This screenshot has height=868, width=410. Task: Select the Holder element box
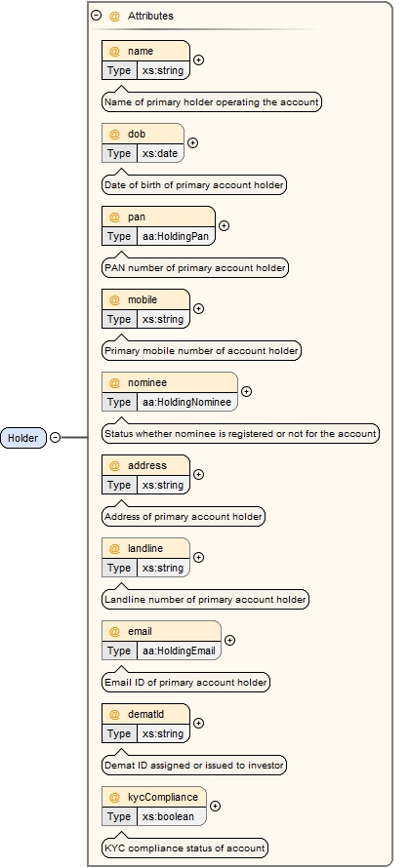click(x=23, y=438)
